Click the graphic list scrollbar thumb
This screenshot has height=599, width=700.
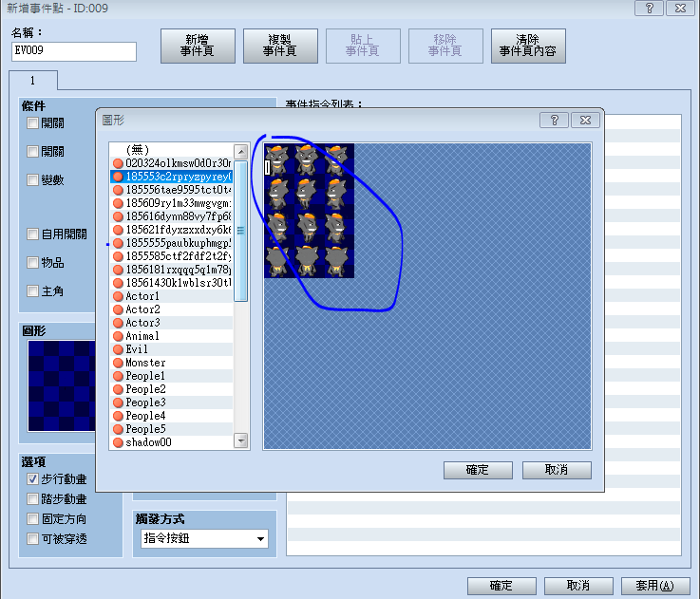(x=241, y=231)
